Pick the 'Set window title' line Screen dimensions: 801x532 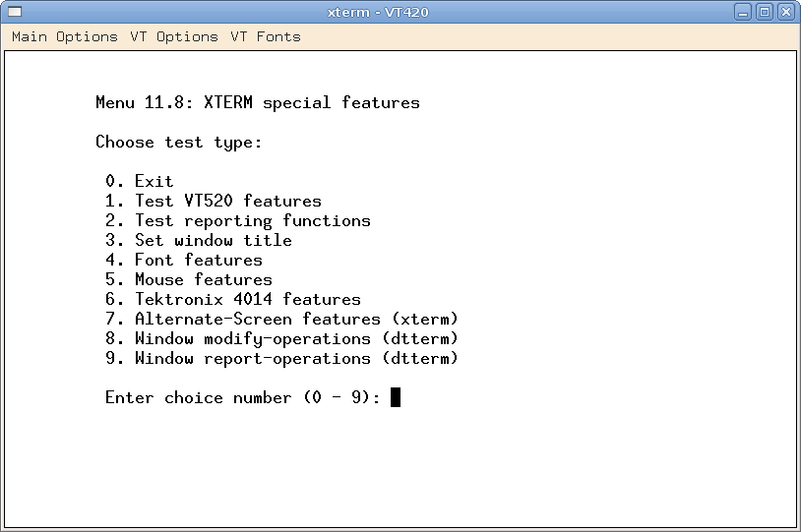[213, 240]
